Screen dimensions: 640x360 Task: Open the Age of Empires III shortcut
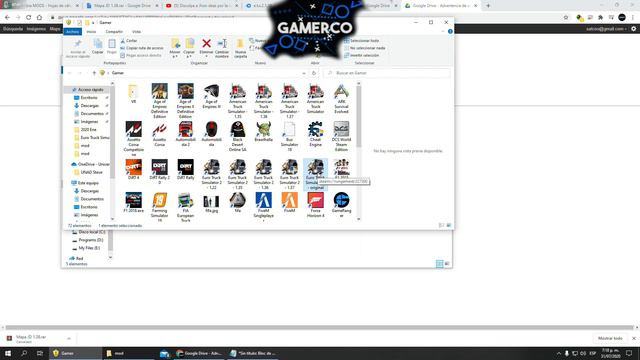(211, 96)
